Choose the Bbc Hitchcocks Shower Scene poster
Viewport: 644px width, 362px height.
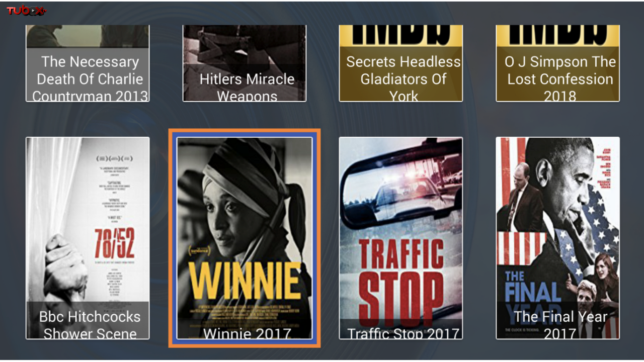point(88,238)
